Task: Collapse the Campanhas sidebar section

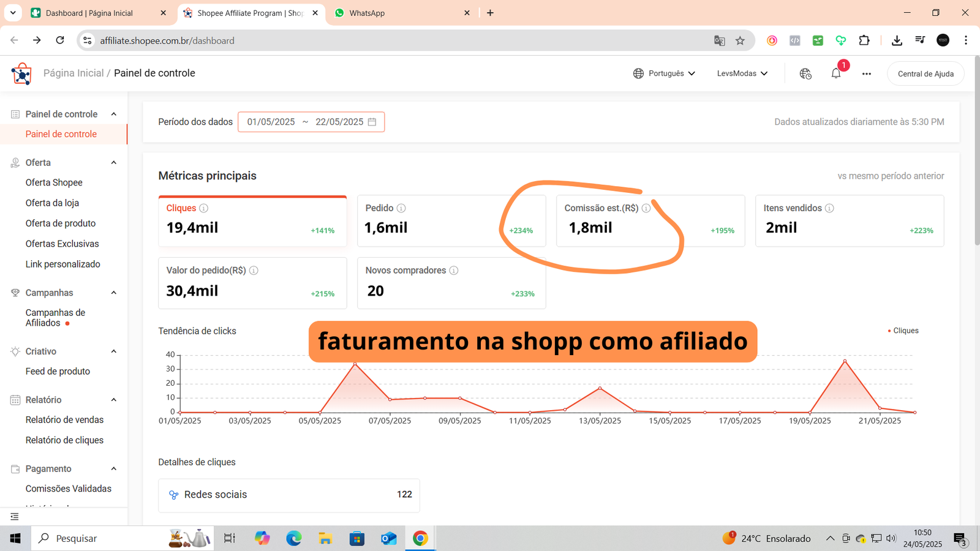Action: coord(114,293)
